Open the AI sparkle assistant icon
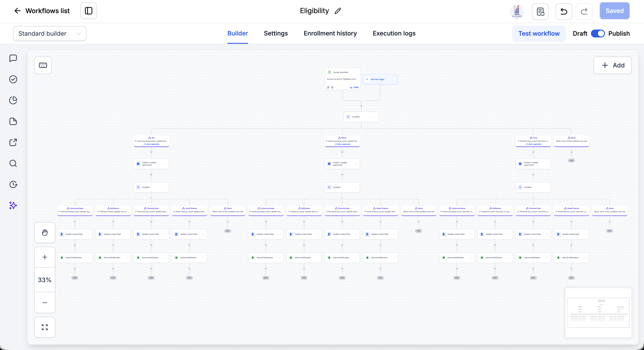 13,206
